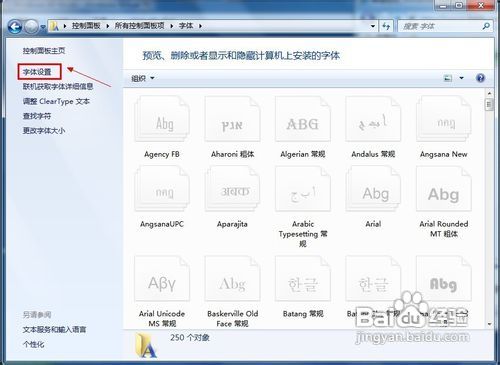Select the Arial Unicode MS font icon
Screen dimensions: 500x365
[x=162, y=279]
